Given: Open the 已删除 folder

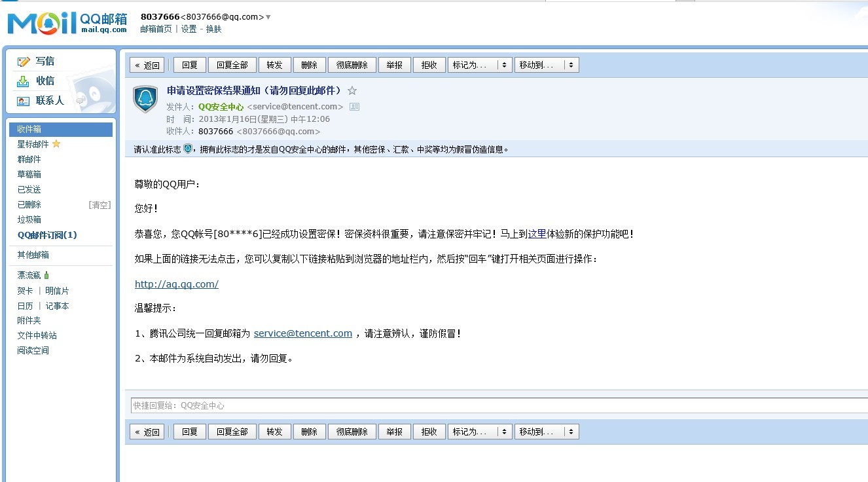Looking at the screenshot, I should pyautogui.click(x=29, y=205).
